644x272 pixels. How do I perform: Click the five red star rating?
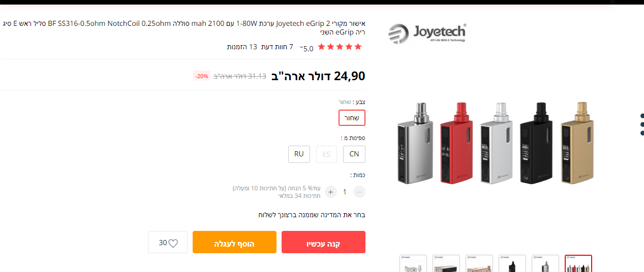(340, 47)
